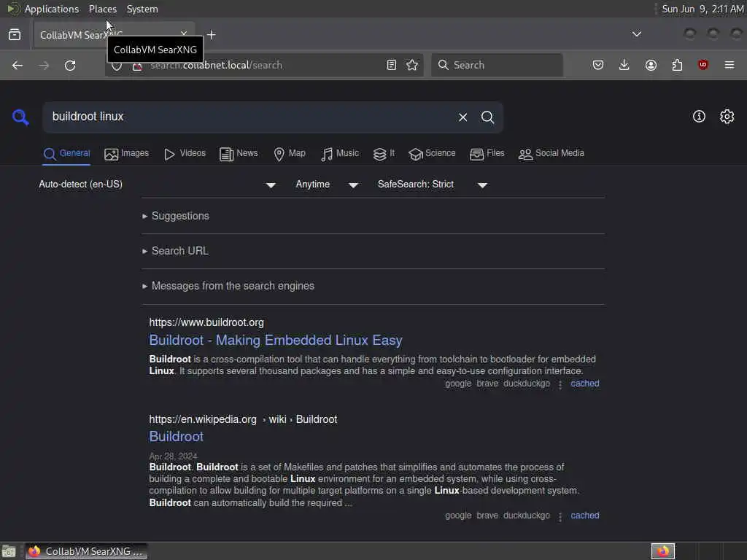Bookmark this page with star
This screenshot has height=560, width=747.
pyautogui.click(x=413, y=65)
